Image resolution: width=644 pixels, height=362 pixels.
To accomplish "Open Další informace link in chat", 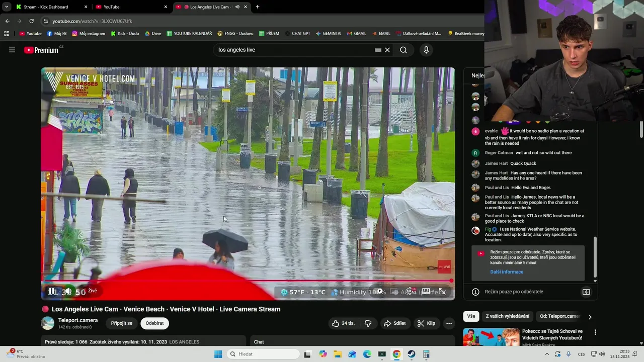I will (x=507, y=272).
